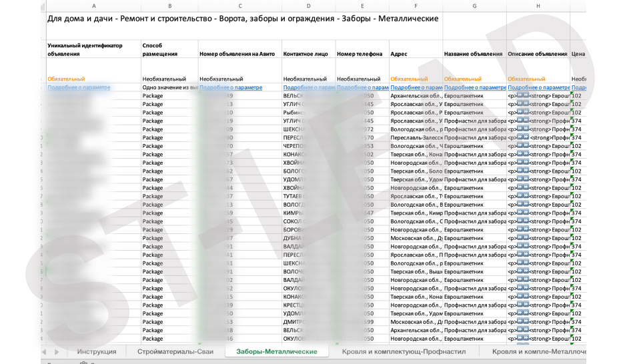Go to the previous sheet with the left arrow
This screenshot has height=364, width=627.
44,352
